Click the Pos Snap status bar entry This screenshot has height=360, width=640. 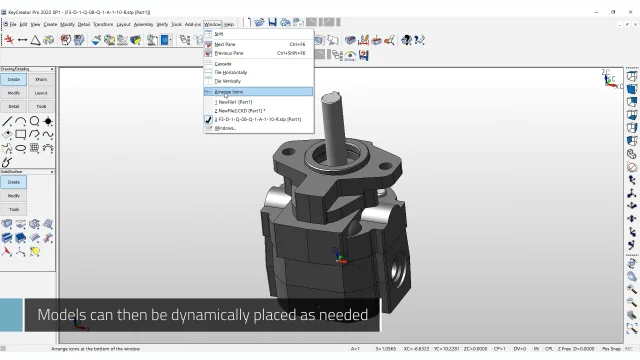pos(611,349)
